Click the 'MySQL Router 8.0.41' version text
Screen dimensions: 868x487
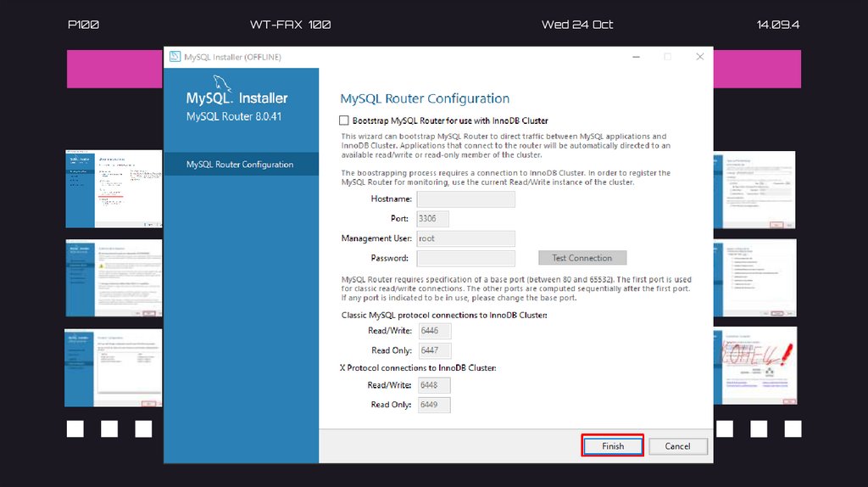234,116
